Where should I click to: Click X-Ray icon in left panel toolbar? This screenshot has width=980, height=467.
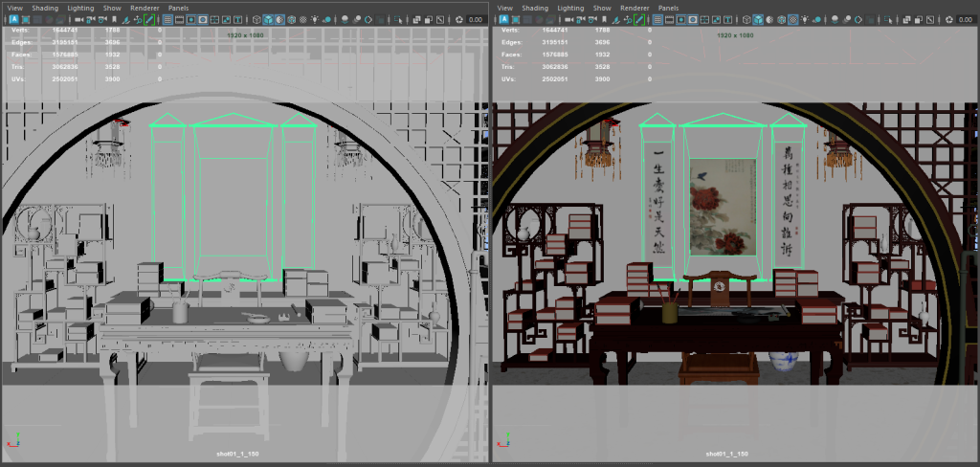pos(416,19)
